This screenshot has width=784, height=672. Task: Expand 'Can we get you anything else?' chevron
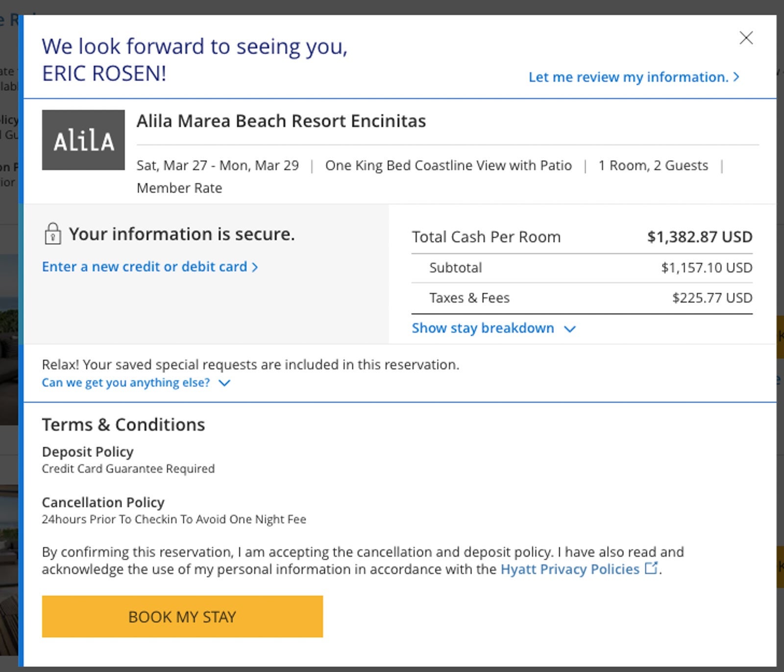pyautogui.click(x=224, y=383)
